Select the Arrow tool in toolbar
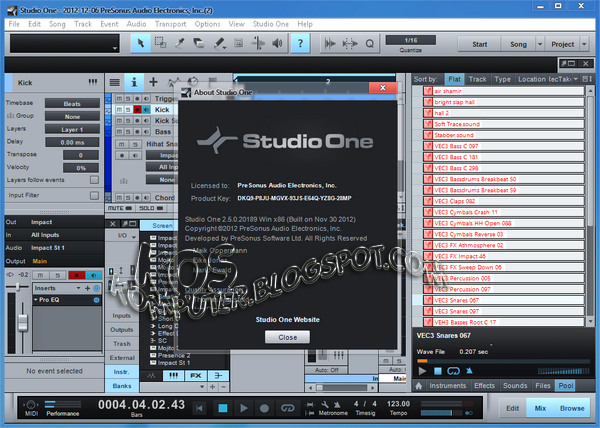 click(140, 43)
